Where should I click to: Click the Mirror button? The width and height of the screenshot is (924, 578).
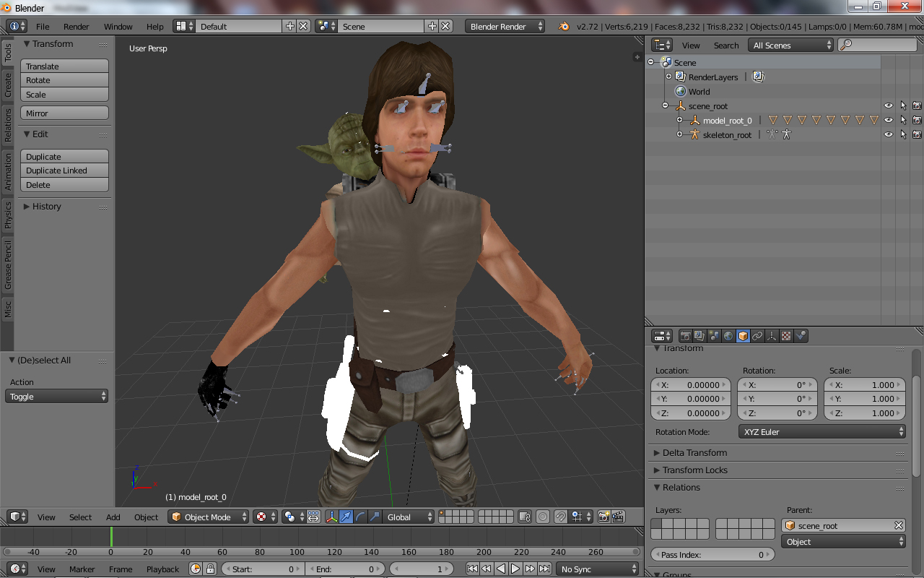pyautogui.click(x=64, y=113)
